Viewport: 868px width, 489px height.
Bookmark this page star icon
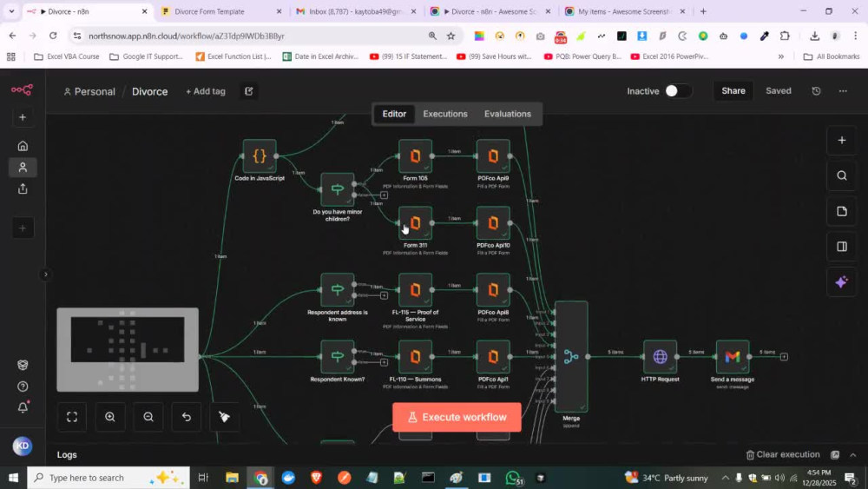click(451, 36)
